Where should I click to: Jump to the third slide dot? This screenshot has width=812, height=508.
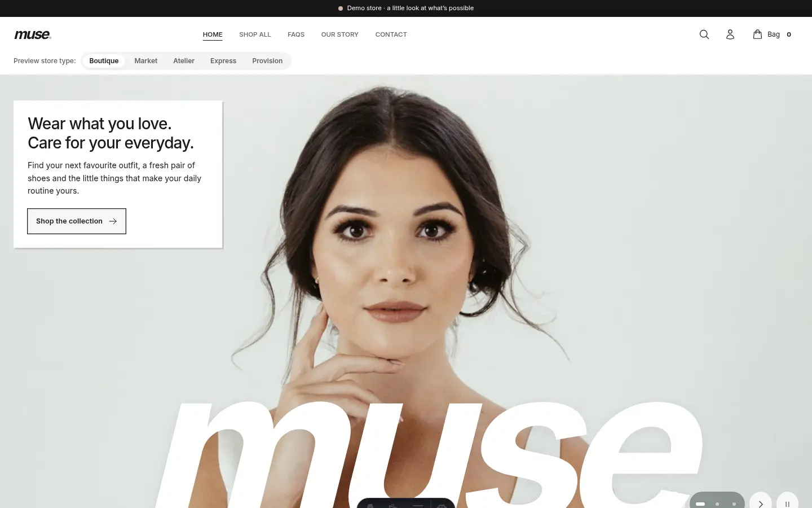coord(734,503)
